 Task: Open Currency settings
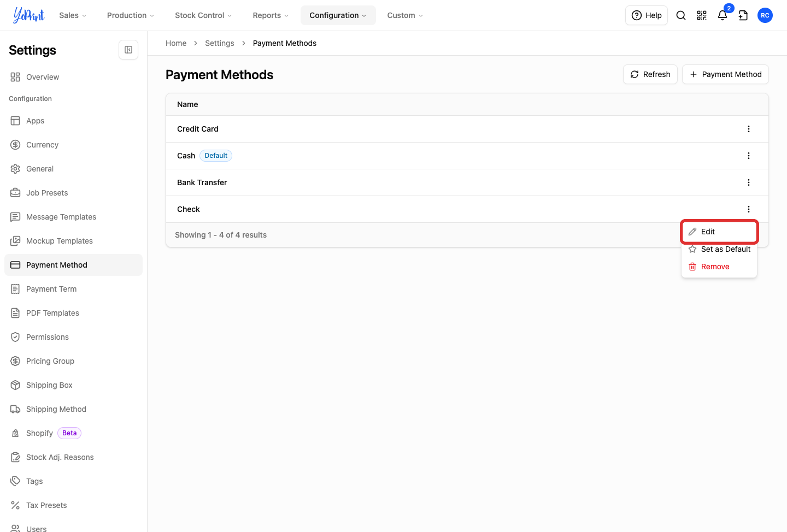(73, 145)
